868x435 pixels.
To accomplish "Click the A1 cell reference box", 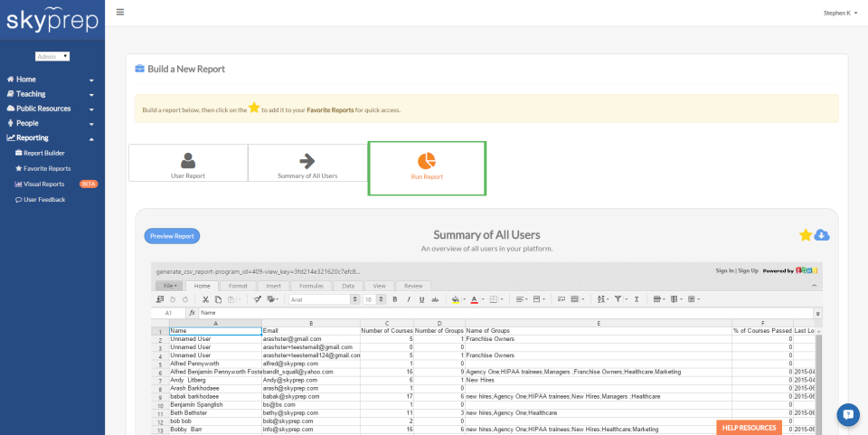I will coord(168,313).
